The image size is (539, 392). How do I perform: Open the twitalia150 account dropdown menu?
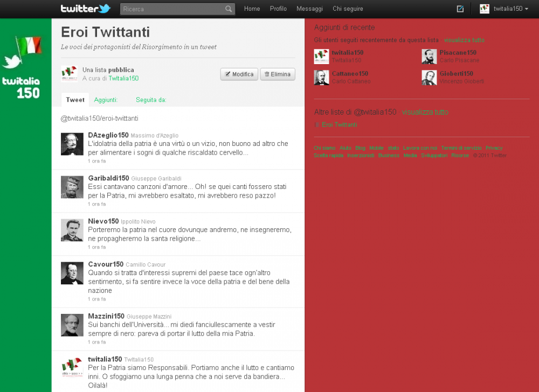click(x=511, y=9)
